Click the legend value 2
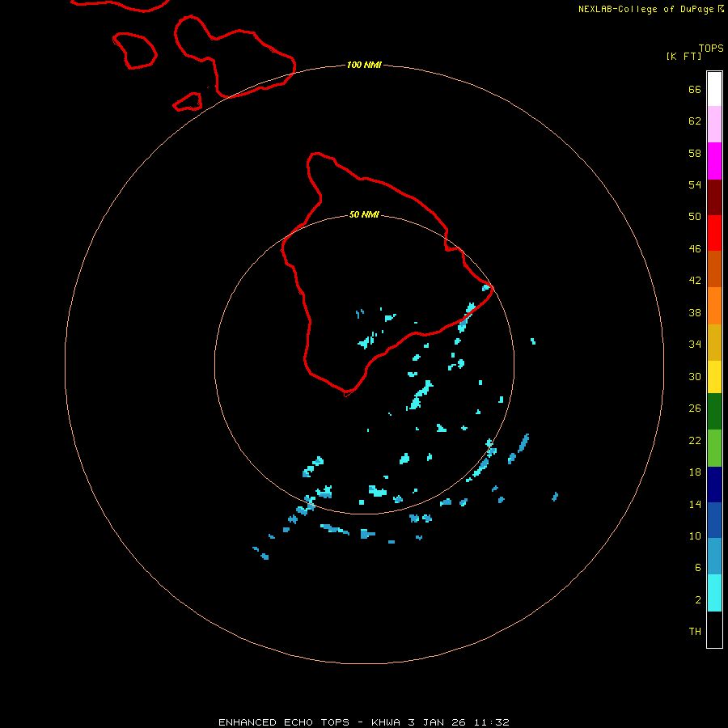The width and height of the screenshot is (728, 728). [x=697, y=600]
